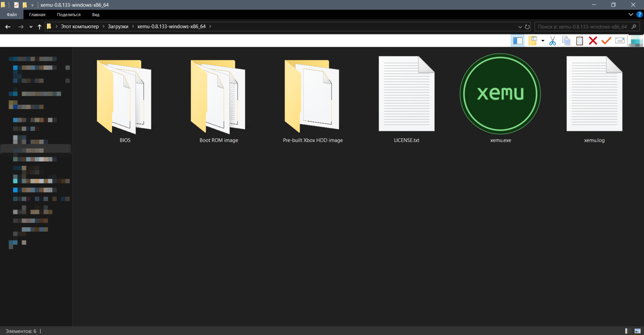Switch to details view in status bar
Viewport: 644px width, 335px height.
click(629, 331)
